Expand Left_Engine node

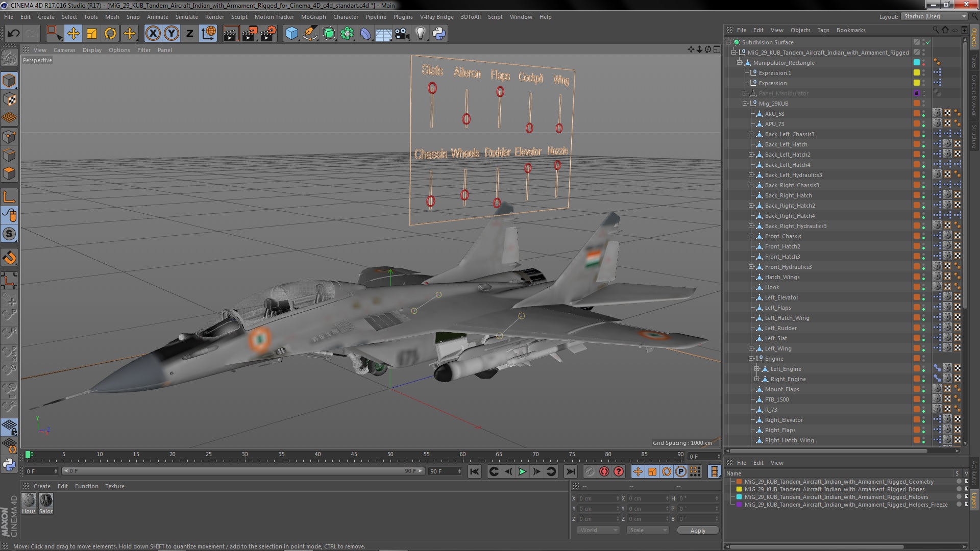(x=757, y=369)
